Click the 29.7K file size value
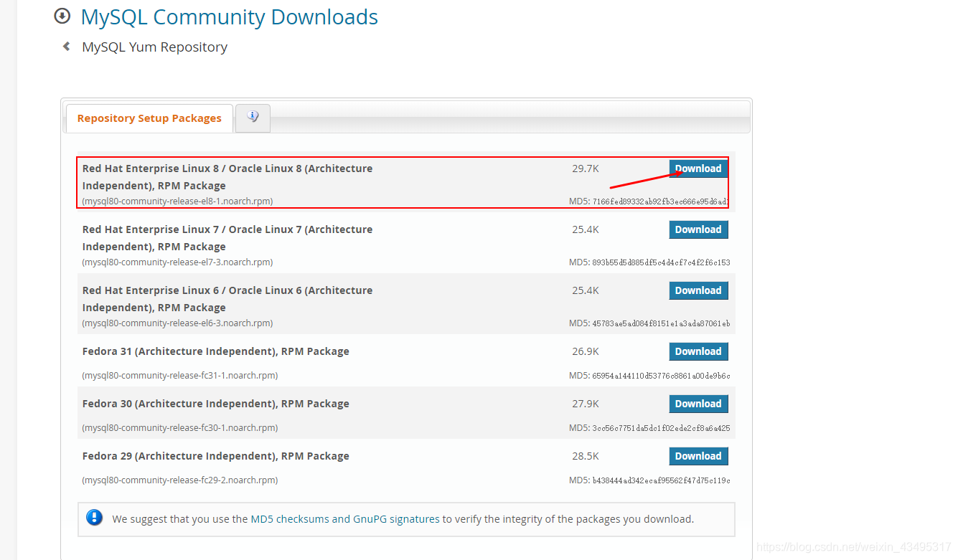Image resolution: width=958 pixels, height=560 pixels. tap(586, 169)
